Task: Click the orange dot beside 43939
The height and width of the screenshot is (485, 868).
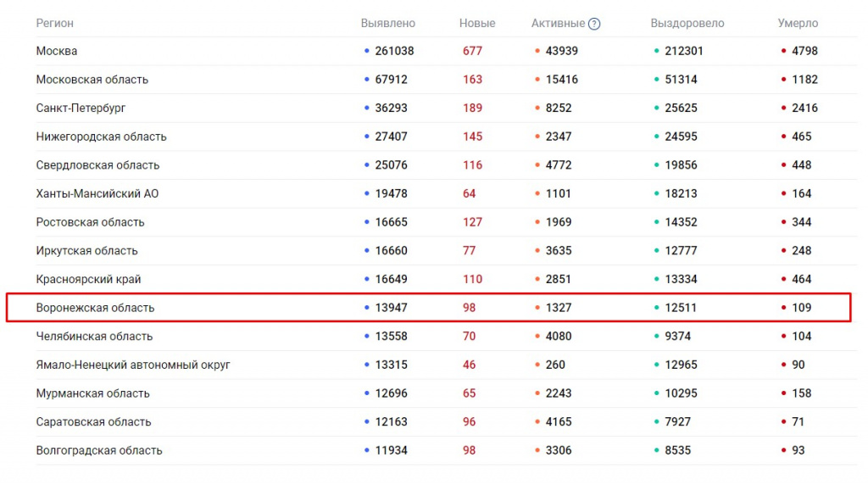Action: (537, 51)
